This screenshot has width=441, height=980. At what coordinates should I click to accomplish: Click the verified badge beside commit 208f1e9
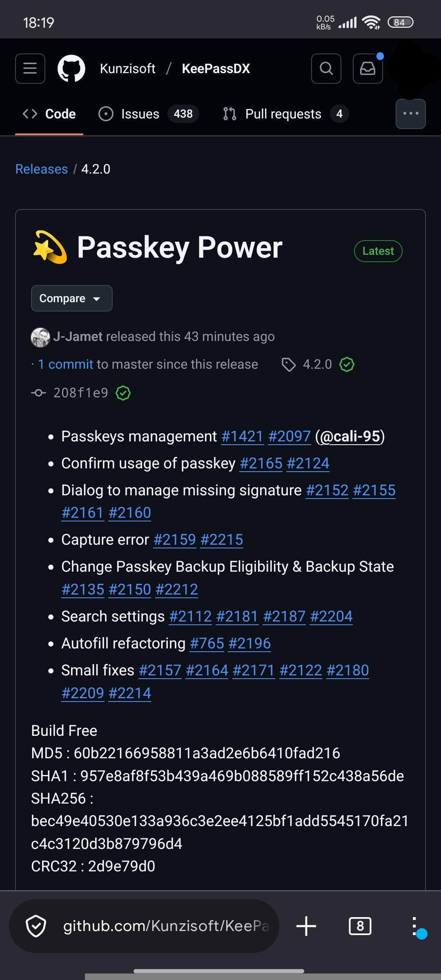123,393
